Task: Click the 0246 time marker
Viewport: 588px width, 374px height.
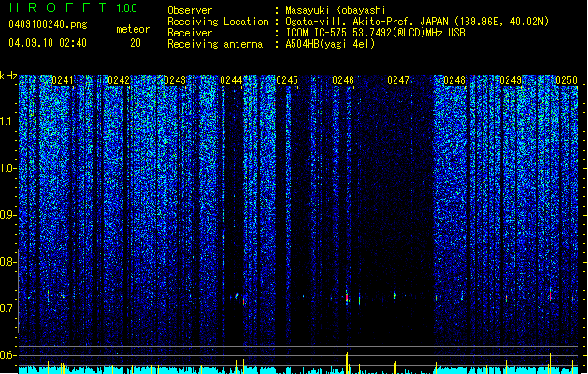Action: [343, 80]
